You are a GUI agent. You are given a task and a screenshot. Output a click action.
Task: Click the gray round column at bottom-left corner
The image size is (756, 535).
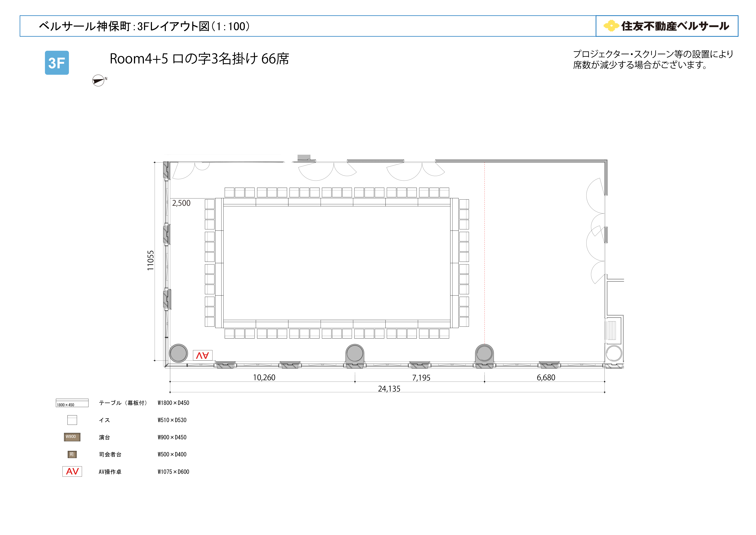coord(178,353)
